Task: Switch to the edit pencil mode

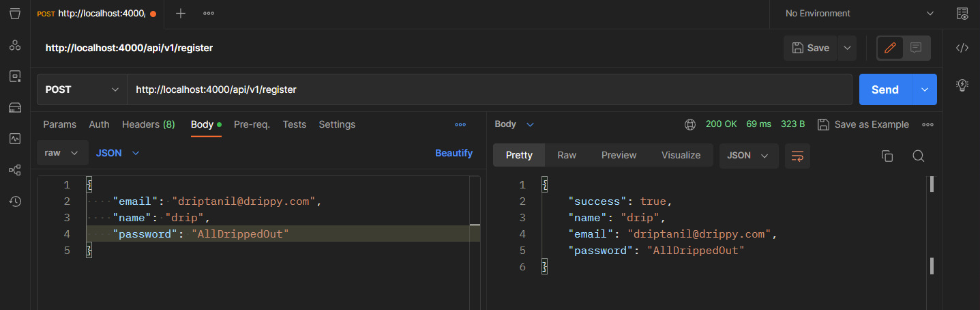Action: pyautogui.click(x=890, y=48)
